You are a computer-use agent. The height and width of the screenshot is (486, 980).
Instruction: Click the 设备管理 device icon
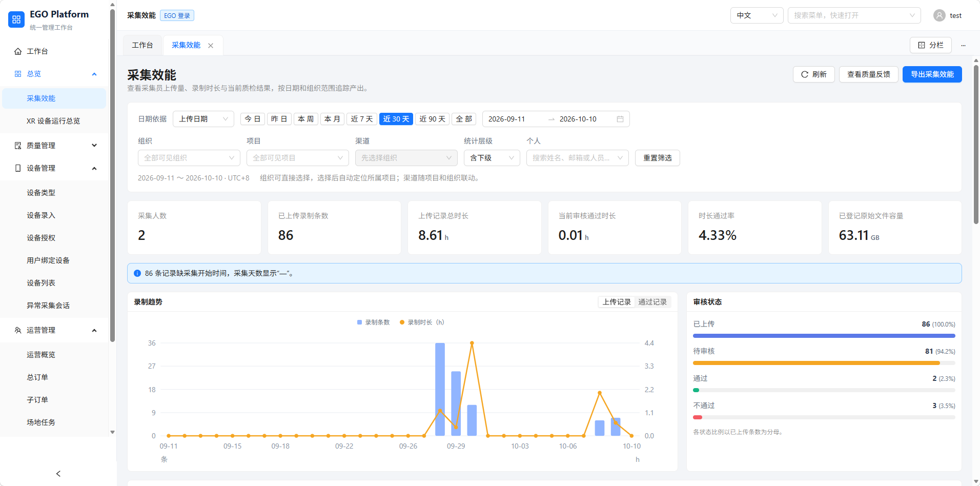(18, 168)
